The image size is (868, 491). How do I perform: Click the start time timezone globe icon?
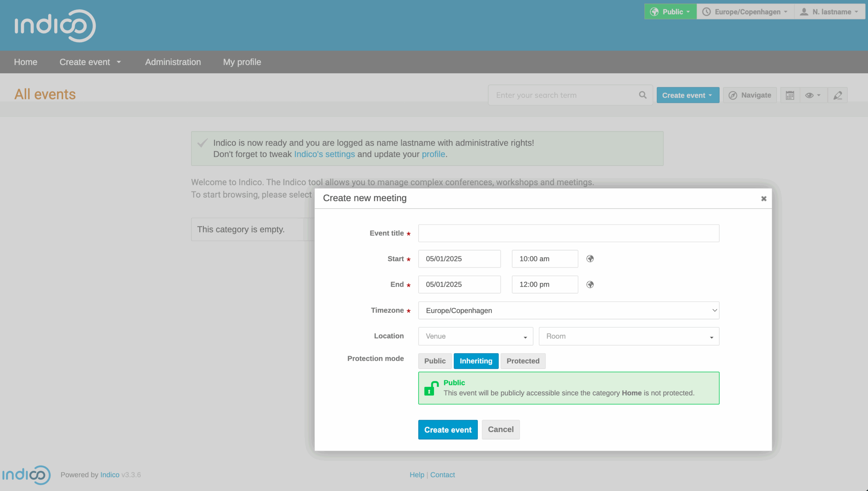[590, 259]
